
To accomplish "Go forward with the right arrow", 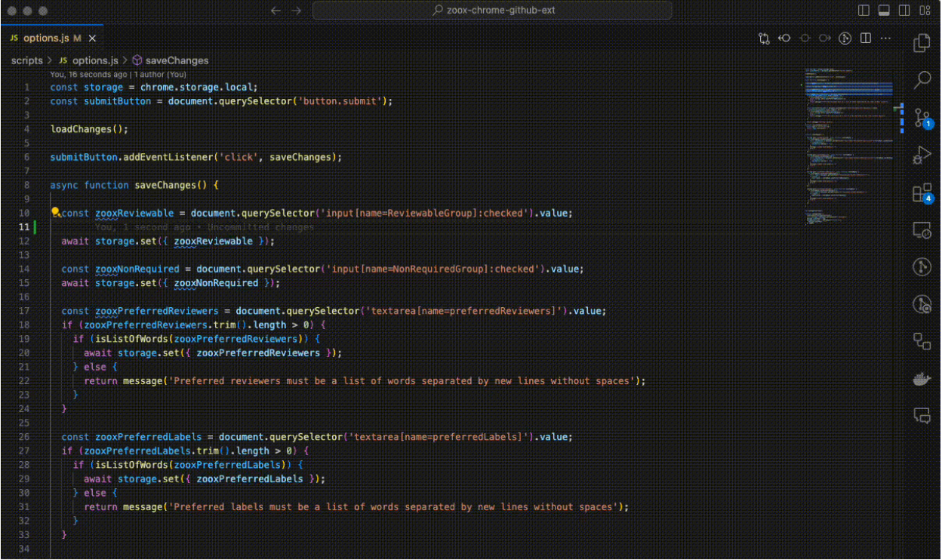I will 297,11.
